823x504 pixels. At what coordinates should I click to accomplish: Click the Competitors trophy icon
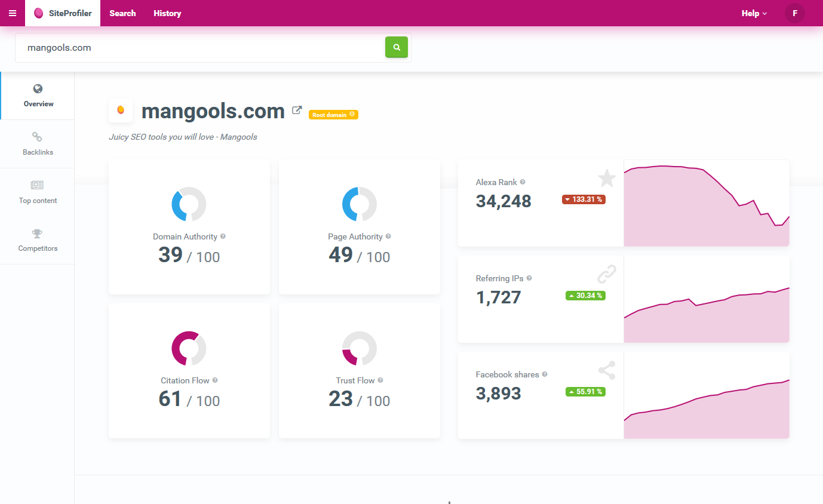click(x=38, y=233)
